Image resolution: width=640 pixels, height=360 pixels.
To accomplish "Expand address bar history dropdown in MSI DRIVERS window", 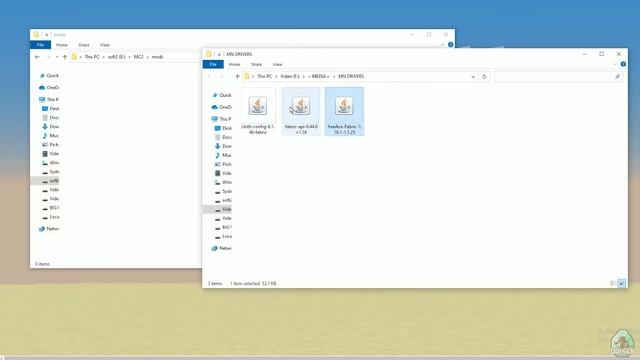I will pyautogui.click(x=473, y=76).
